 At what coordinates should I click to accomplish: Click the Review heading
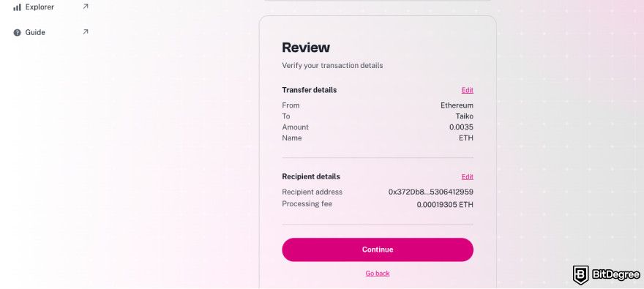[306, 48]
